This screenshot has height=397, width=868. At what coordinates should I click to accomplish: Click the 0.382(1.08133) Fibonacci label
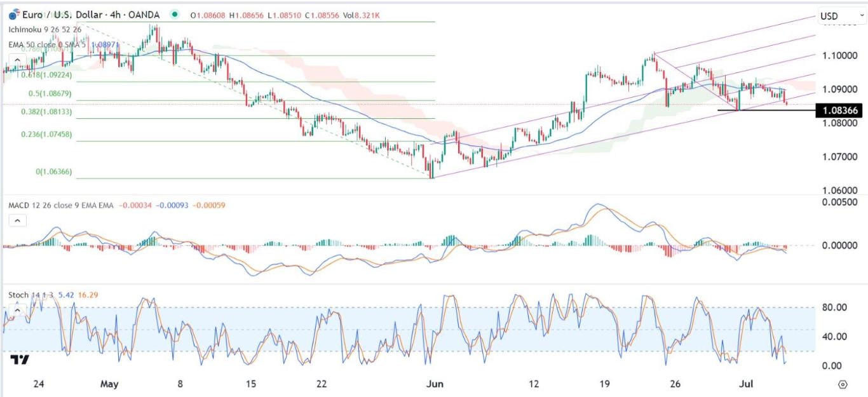pyautogui.click(x=46, y=111)
